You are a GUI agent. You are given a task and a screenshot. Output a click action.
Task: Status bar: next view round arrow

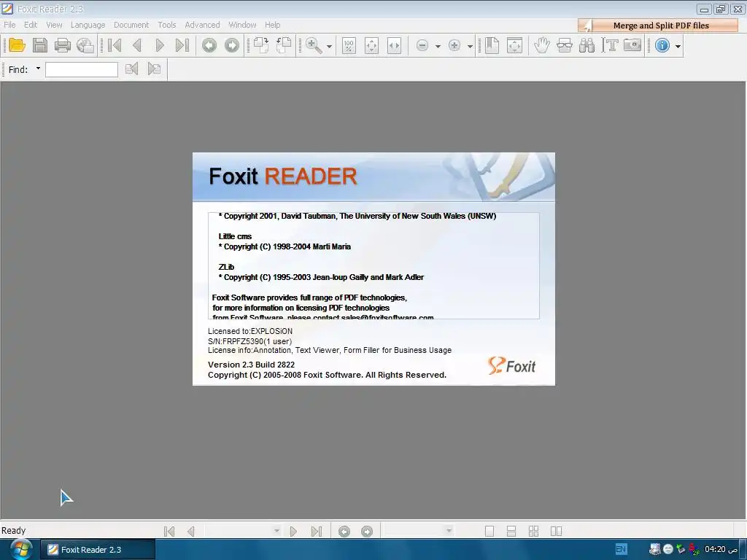pos(367,531)
